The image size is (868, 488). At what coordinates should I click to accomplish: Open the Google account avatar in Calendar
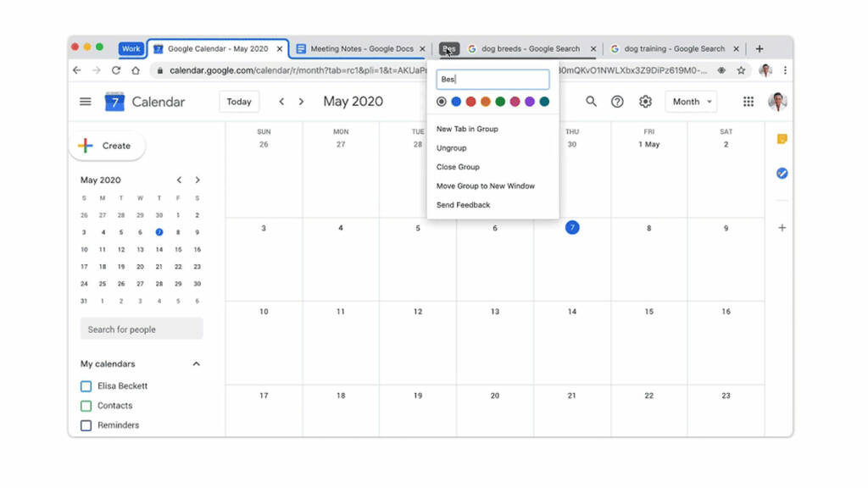click(x=778, y=102)
